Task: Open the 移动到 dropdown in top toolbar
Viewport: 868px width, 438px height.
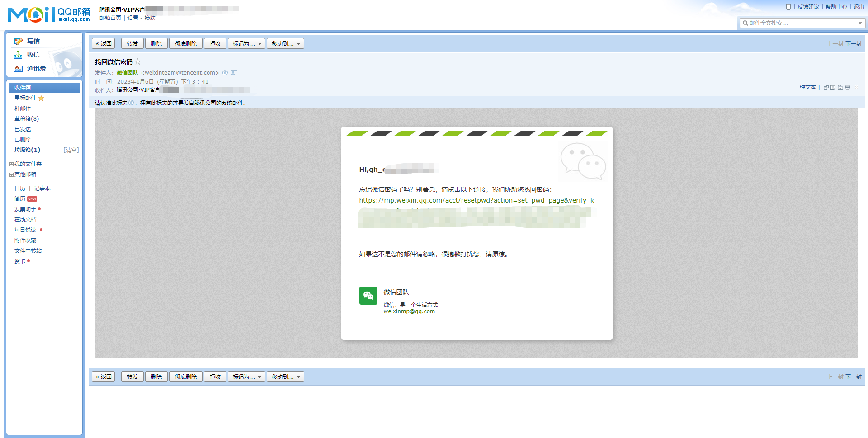Action: (285, 43)
